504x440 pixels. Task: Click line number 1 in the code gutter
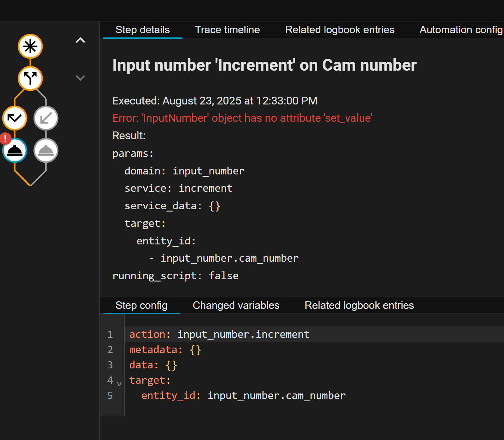click(110, 334)
